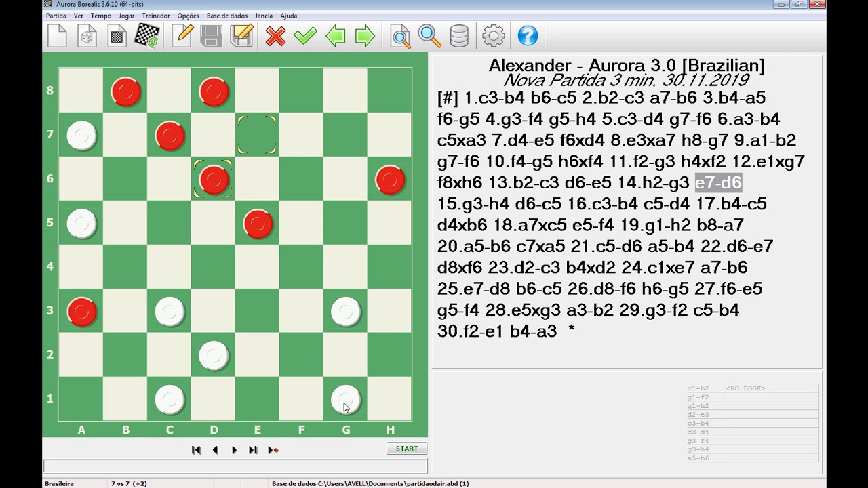Click the page with checkerboard setup icon
This screenshot has width=868, height=488.
(117, 36)
